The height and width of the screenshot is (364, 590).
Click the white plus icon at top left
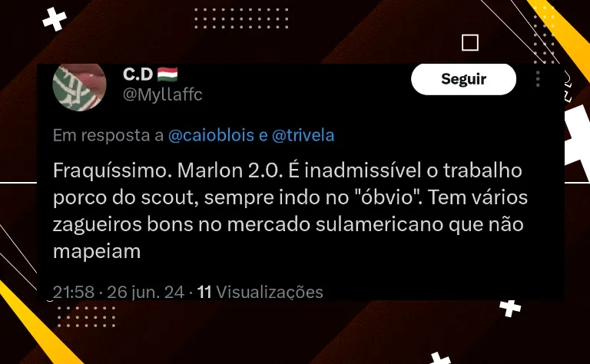coord(55,18)
